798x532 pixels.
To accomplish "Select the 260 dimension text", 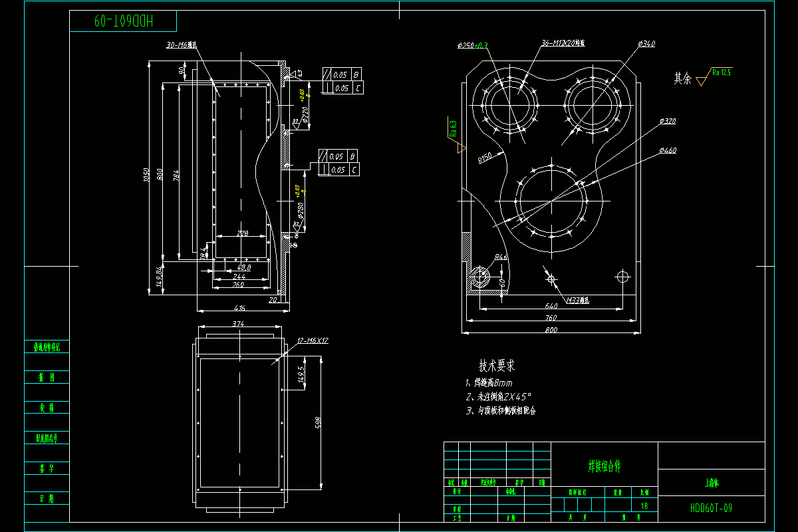I will click(x=237, y=285).
